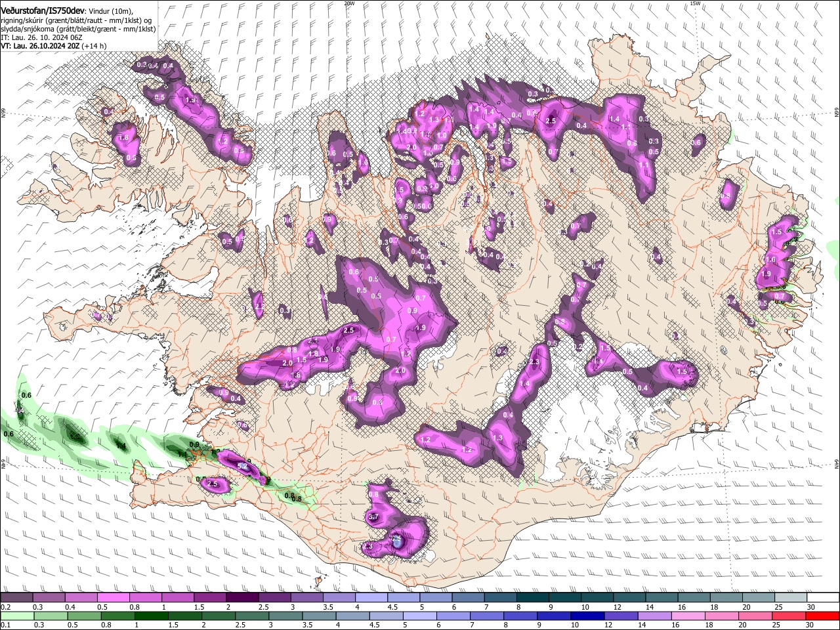This screenshot has width=840, height=630.
Task: Select top legend row swatch starting at 0.8
Action: click(146, 598)
